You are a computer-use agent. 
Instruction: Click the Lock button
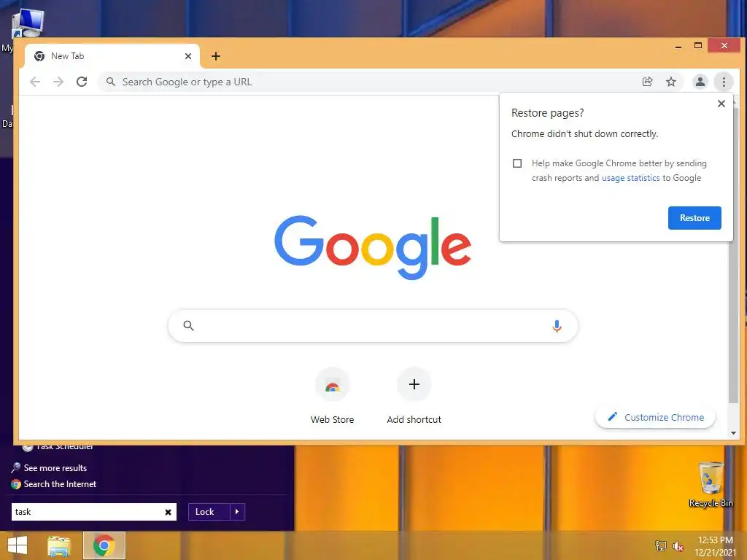click(x=209, y=512)
